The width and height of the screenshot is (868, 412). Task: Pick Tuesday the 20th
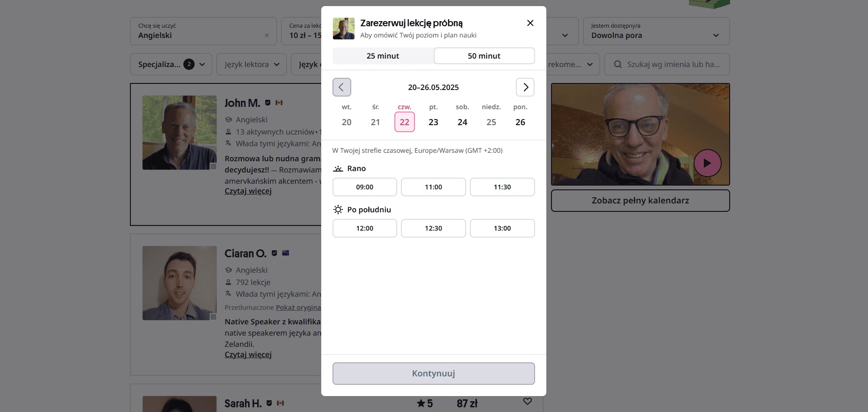pos(347,122)
